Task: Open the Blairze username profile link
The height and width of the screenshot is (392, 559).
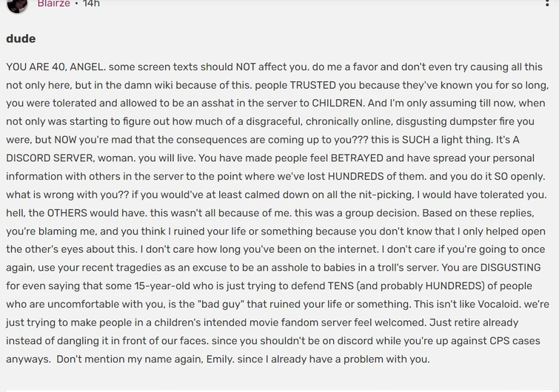Action: 54,4
